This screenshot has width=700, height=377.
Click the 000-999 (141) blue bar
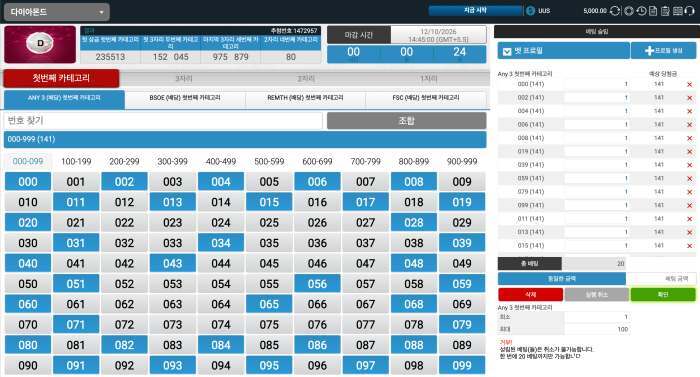[x=245, y=139]
